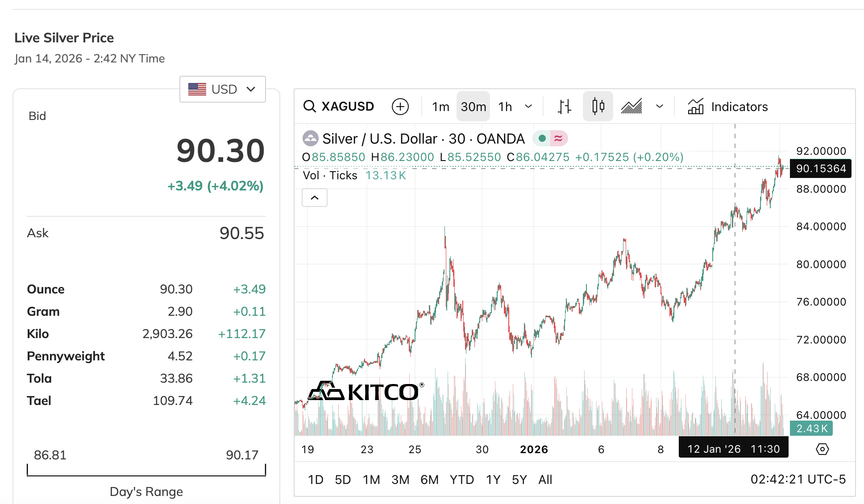This screenshot has width=864, height=504.
Task: Select the candlestick chart style icon
Action: 598,107
